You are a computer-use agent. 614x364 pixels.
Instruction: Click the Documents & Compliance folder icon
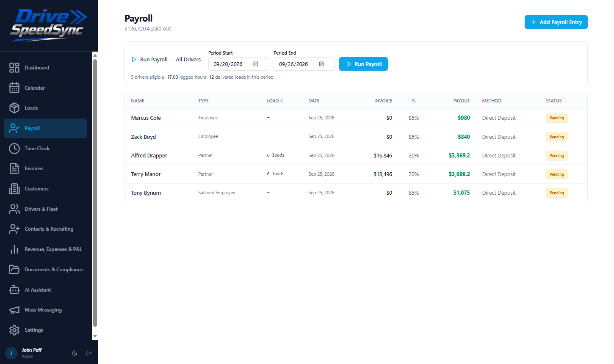coord(14,270)
